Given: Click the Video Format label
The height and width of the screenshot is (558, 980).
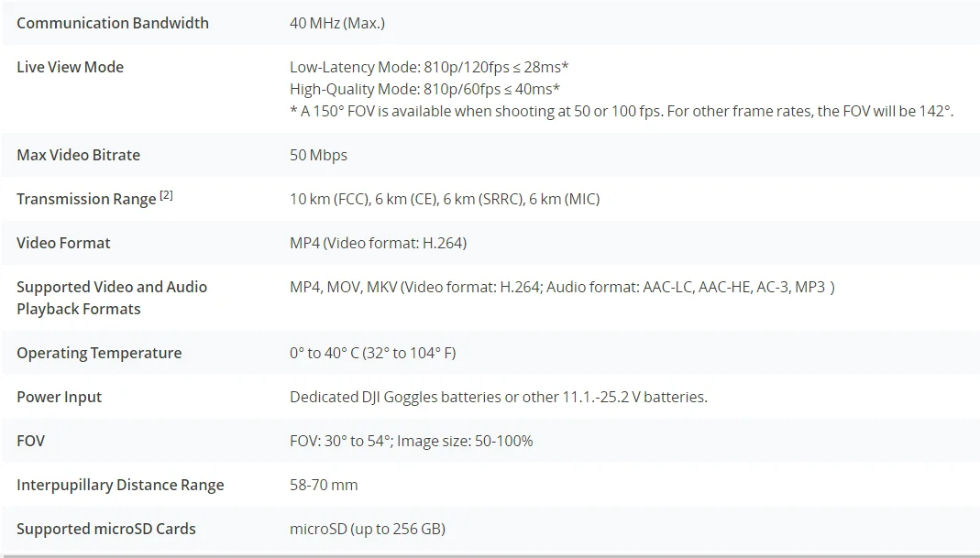Looking at the screenshot, I should pos(63,243).
